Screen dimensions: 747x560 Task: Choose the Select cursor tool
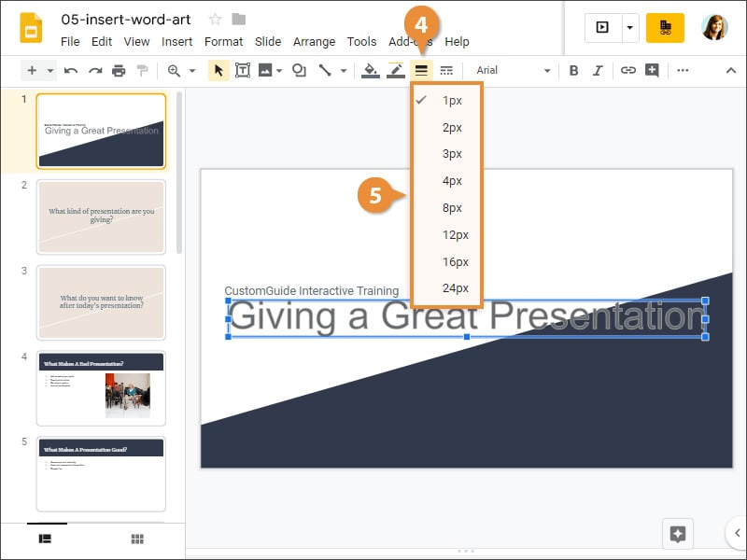(x=218, y=71)
